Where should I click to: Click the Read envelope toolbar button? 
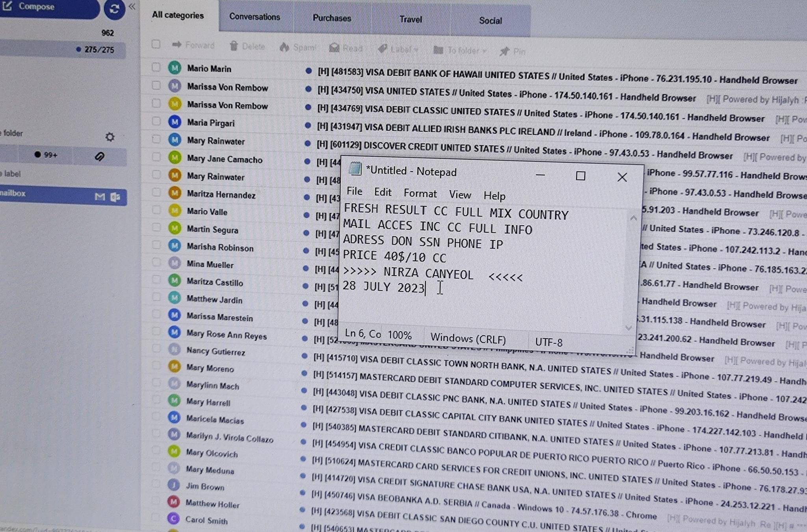point(346,48)
